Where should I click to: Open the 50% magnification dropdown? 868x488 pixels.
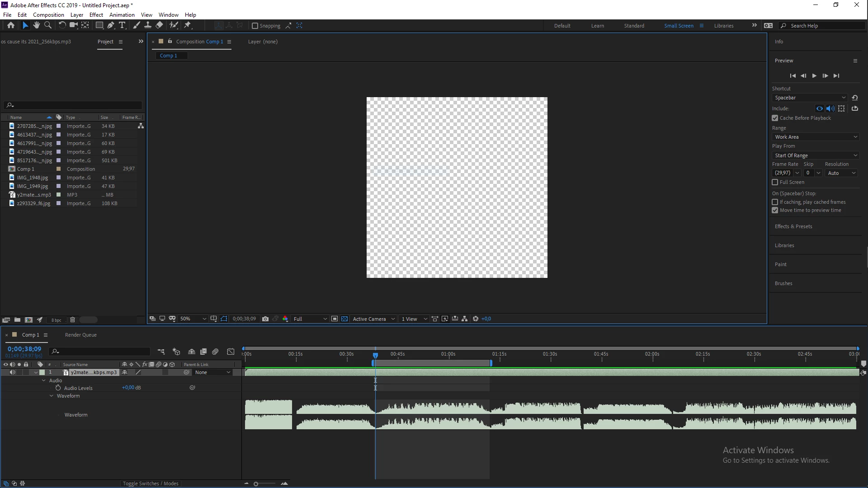[193, 319]
